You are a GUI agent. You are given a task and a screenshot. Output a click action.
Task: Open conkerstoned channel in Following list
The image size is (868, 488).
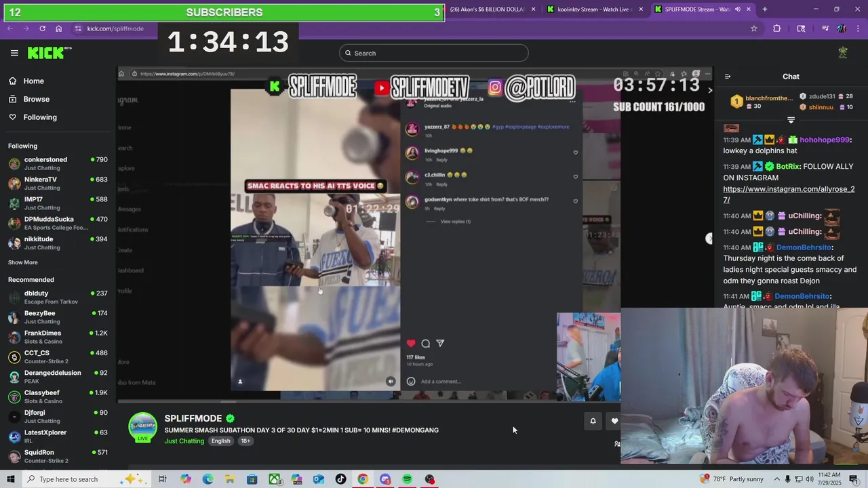point(58,163)
